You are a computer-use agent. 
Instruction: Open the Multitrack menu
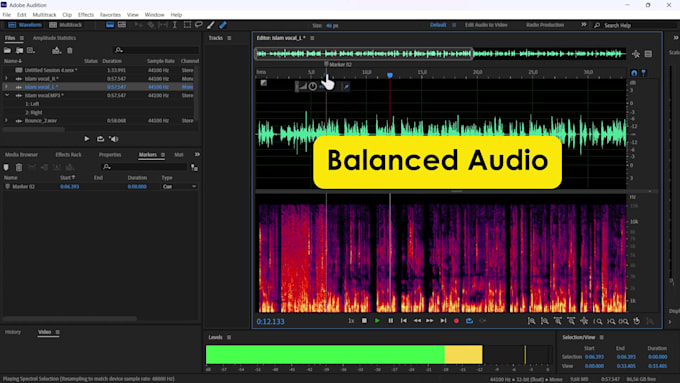[x=44, y=15]
